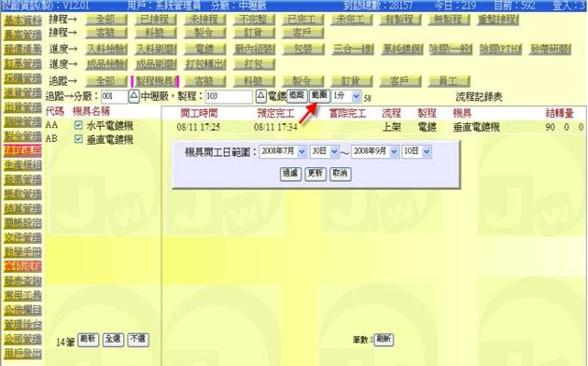Select the 製程機具 tracking tab
The height and width of the screenshot is (366, 588).
pyautogui.click(x=155, y=80)
